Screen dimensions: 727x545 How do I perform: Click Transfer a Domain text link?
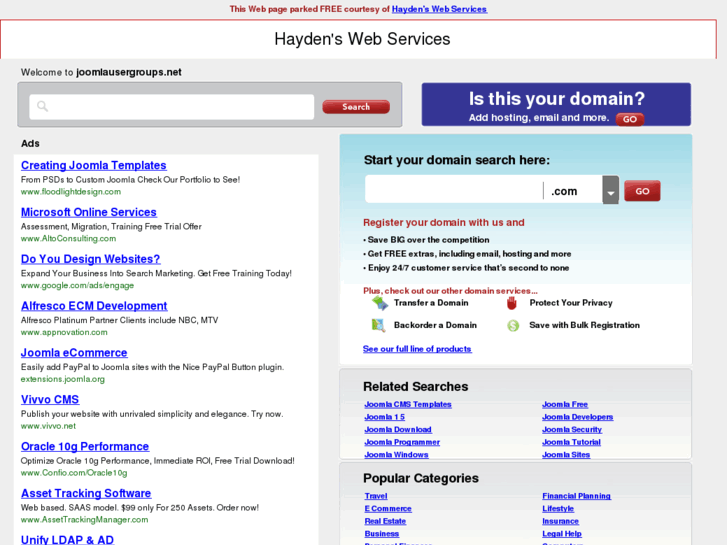tap(431, 303)
